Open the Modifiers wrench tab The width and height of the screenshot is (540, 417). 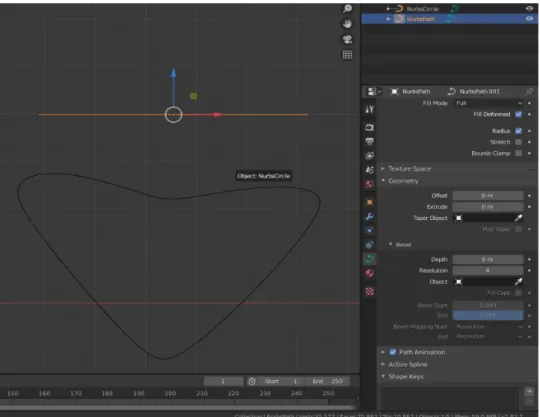pos(370,216)
